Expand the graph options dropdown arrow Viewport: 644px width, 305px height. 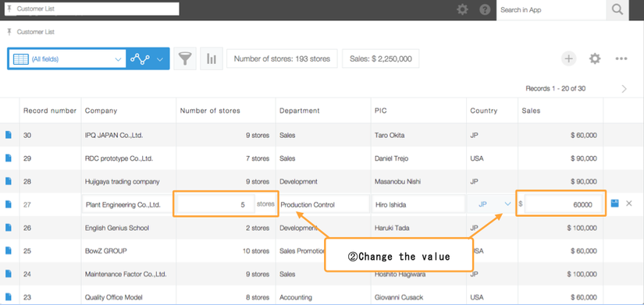click(160, 59)
